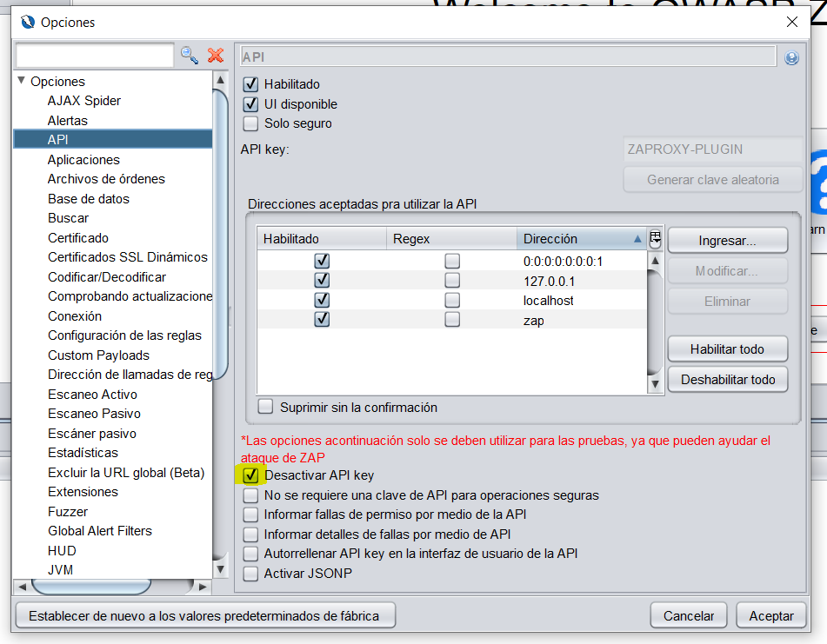Screen dimensions: 827x644
Task: Select the localhost address row
Action: tap(451, 301)
